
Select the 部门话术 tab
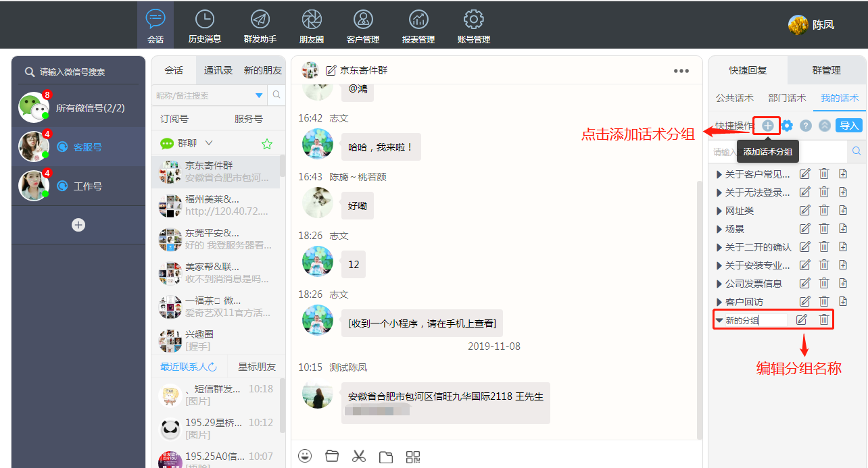tap(787, 98)
